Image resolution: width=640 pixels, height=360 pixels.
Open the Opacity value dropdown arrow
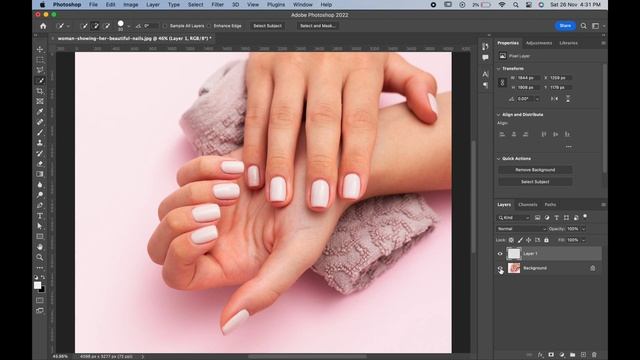(583, 229)
